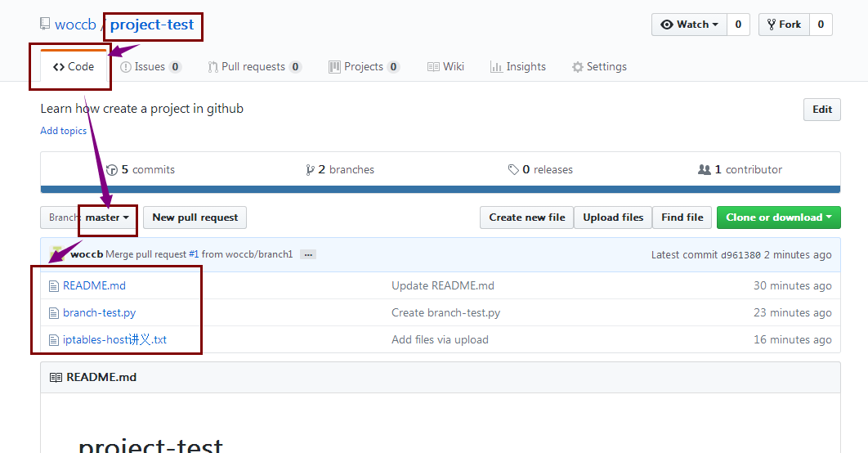Screen dimensions: 868x453
Task: Open the Create branch-test.py commit message
Action: point(445,313)
